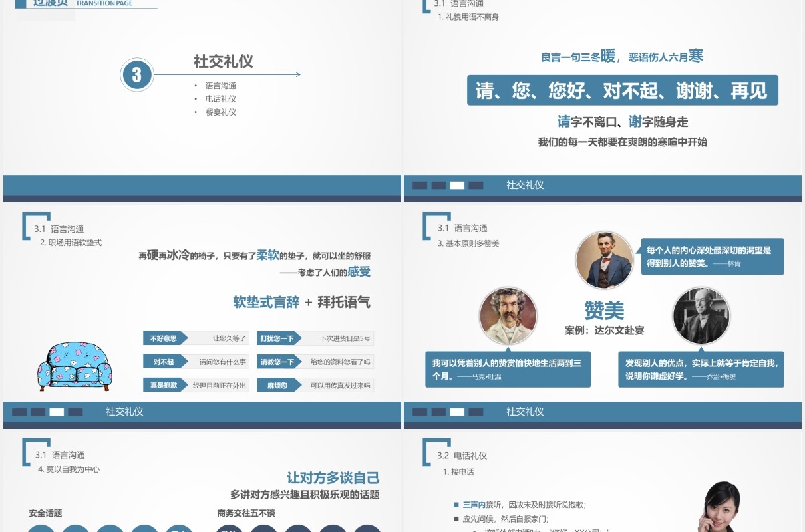Image resolution: width=805 pixels, height=532 pixels.
Task: Select the Abraham Lincoln portrait
Action: (x=604, y=260)
